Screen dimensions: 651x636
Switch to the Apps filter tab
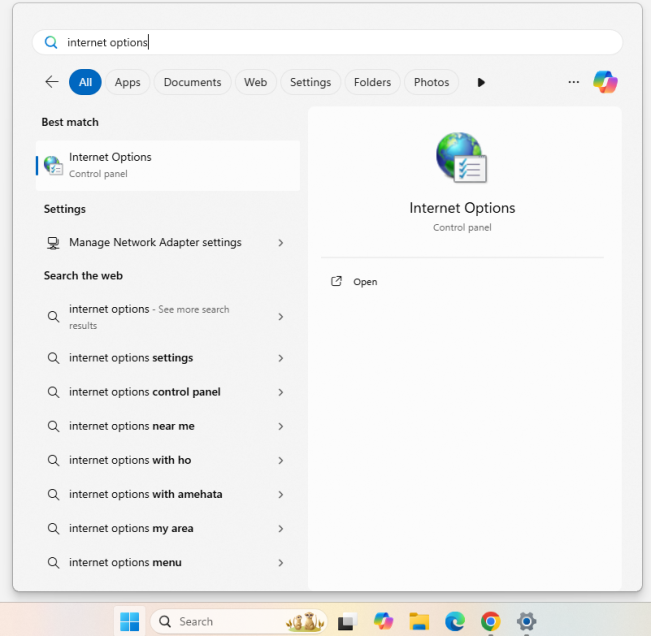(x=127, y=82)
